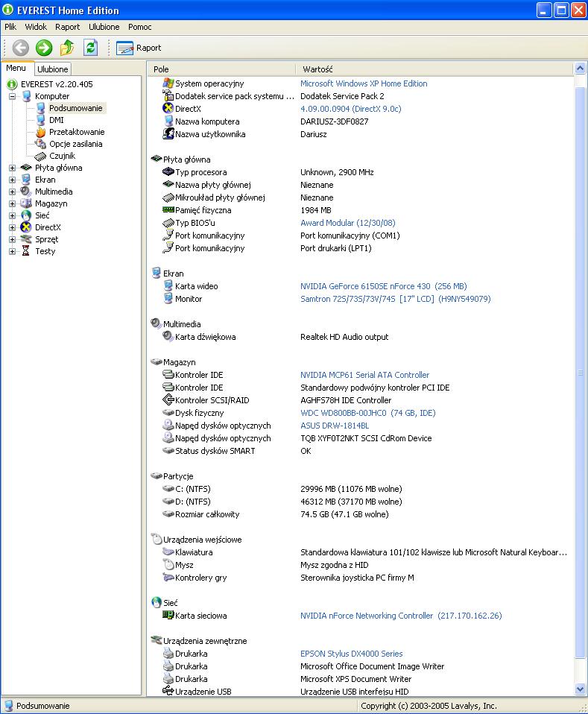Click the vertical scrollbar thumb

pyautogui.click(x=580, y=372)
